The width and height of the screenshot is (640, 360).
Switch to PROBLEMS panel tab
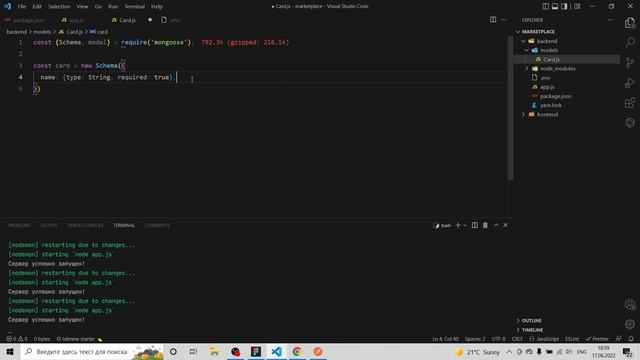(x=19, y=225)
